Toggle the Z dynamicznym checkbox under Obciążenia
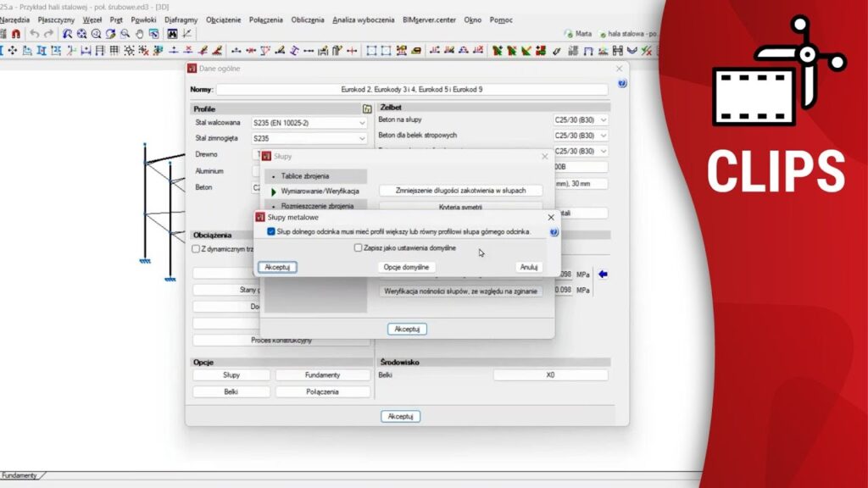This screenshot has width=868, height=488. point(196,249)
